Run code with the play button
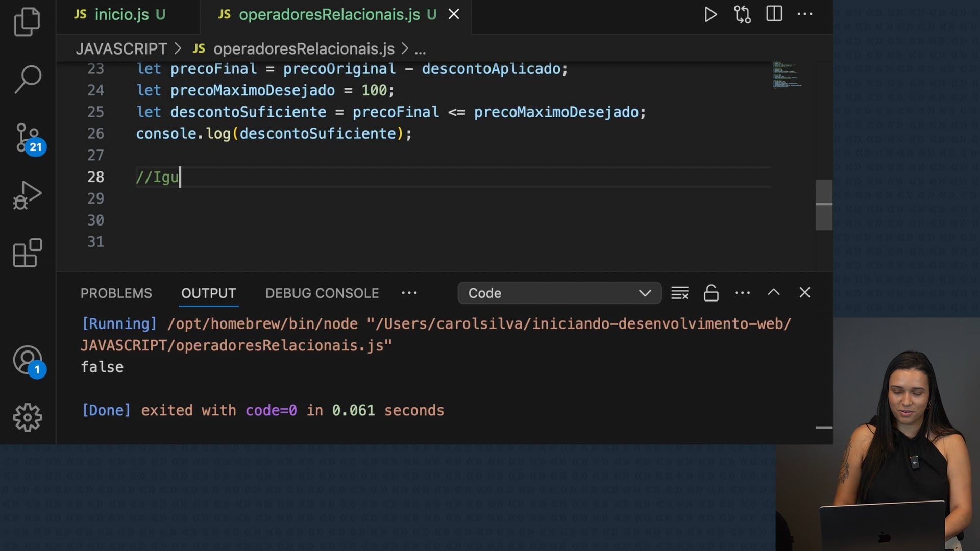Image resolution: width=980 pixels, height=551 pixels. (x=710, y=14)
